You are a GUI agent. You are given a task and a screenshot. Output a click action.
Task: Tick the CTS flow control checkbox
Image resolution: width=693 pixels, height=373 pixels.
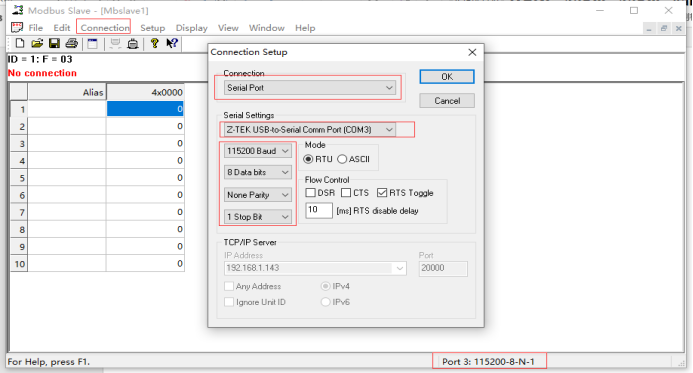(x=346, y=193)
